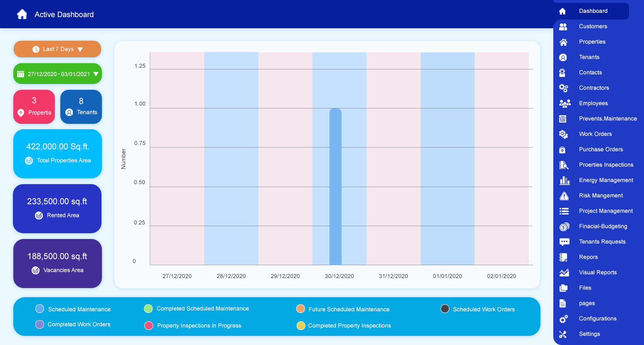The image size is (644, 345).
Task: Expand the 27/12/2020 - 03/01/2021 date range picker
Action: pyautogui.click(x=57, y=74)
